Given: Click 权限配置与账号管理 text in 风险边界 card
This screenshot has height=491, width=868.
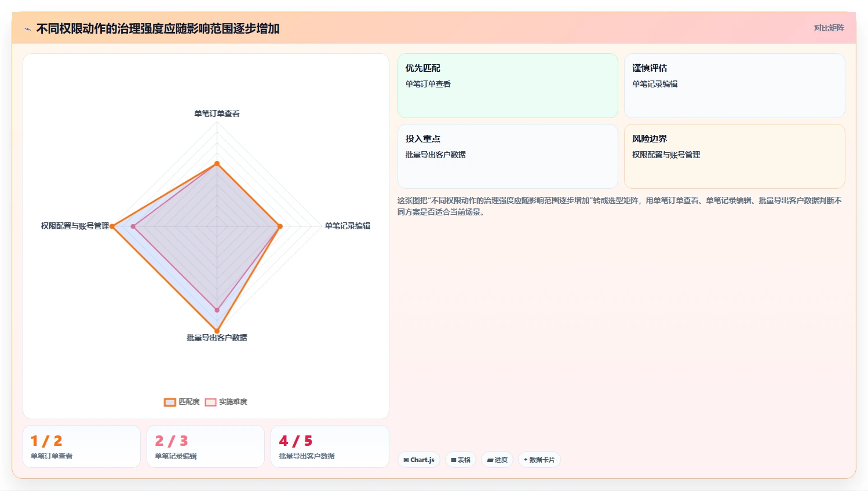Looking at the screenshot, I should (x=666, y=155).
